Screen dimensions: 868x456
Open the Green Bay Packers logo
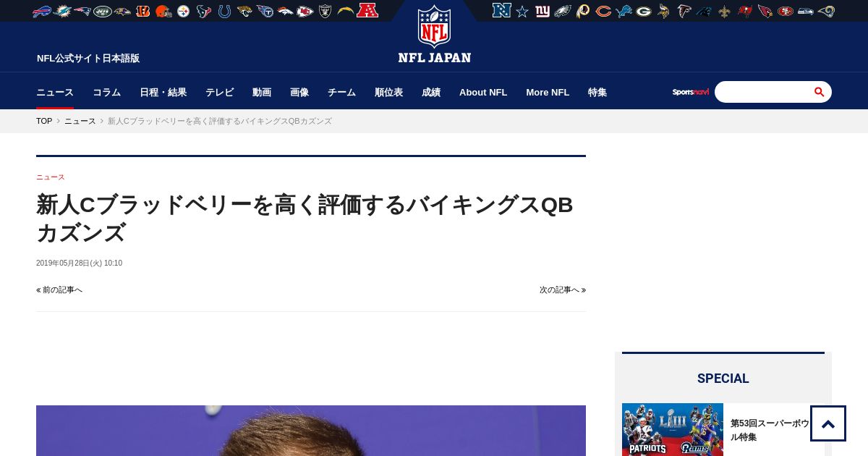coord(644,11)
